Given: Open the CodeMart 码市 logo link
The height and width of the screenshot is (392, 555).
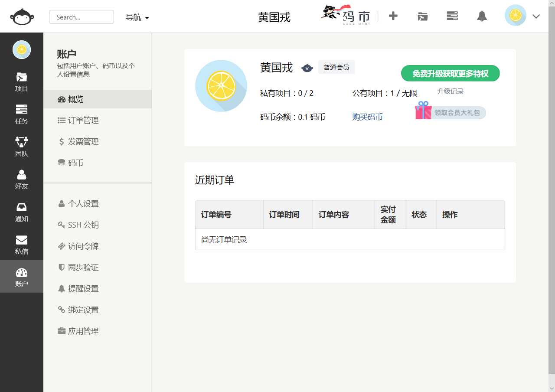Looking at the screenshot, I should 346,14.
